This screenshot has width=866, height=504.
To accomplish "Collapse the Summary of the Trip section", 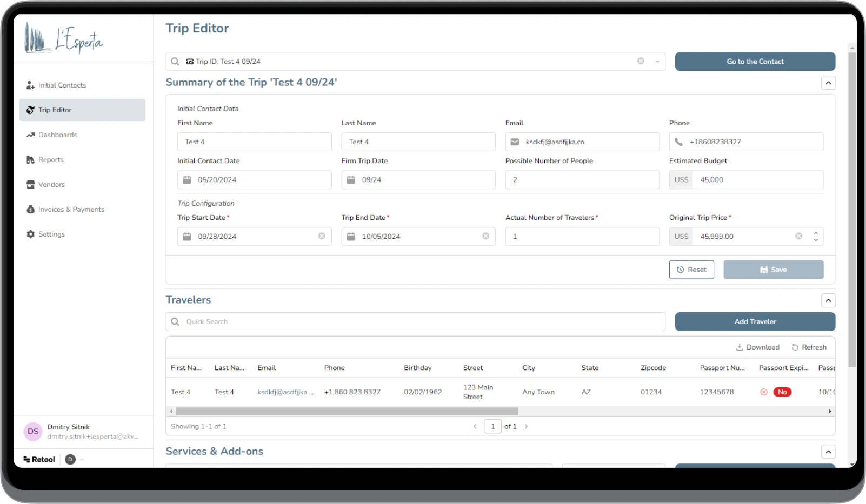I will pos(828,83).
